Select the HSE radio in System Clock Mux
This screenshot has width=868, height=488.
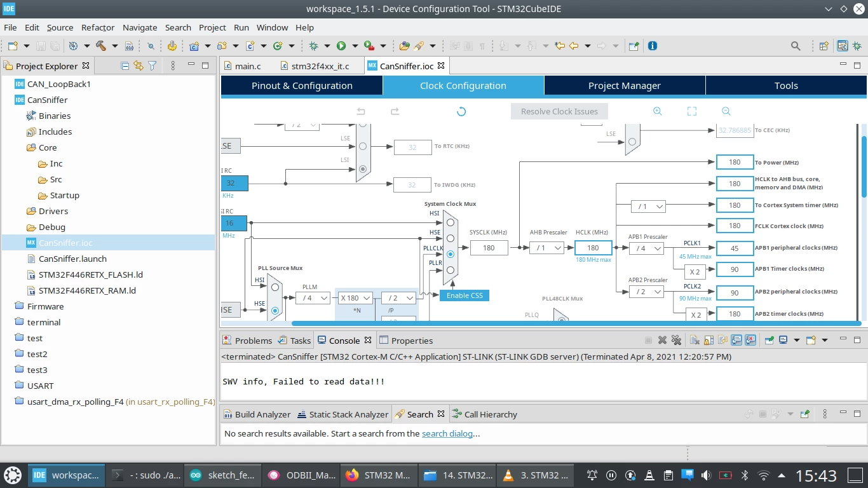451,238
